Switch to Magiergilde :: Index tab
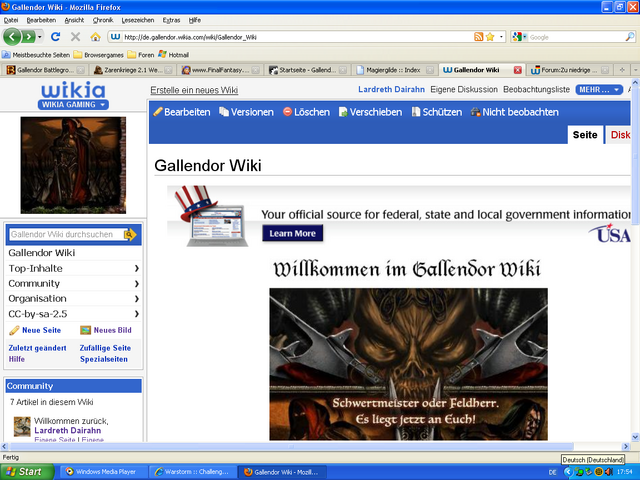 [393, 70]
